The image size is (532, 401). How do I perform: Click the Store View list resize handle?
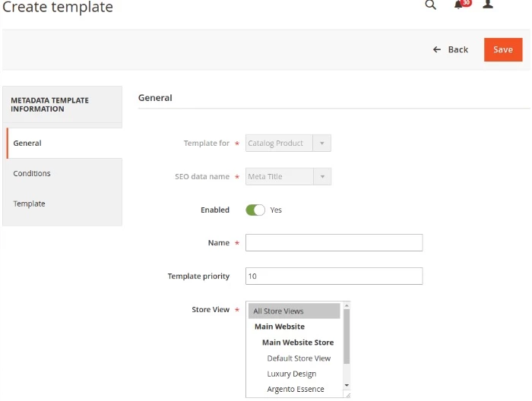coord(347,395)
